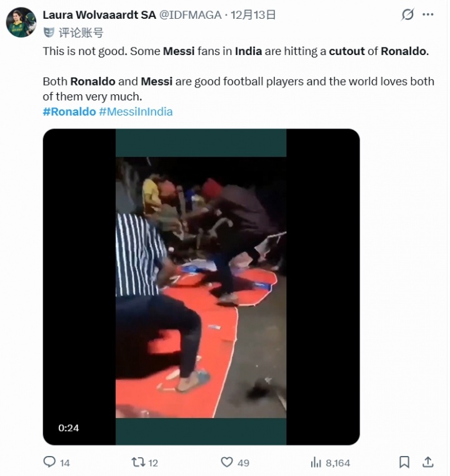This screenshot has width=450, height=476.
Task: Click the parody mask icon
Action: [x=49, y=32]
